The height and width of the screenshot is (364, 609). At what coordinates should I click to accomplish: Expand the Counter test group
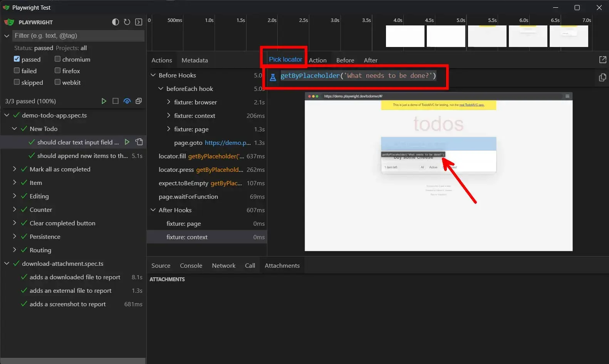coord(14,210)
